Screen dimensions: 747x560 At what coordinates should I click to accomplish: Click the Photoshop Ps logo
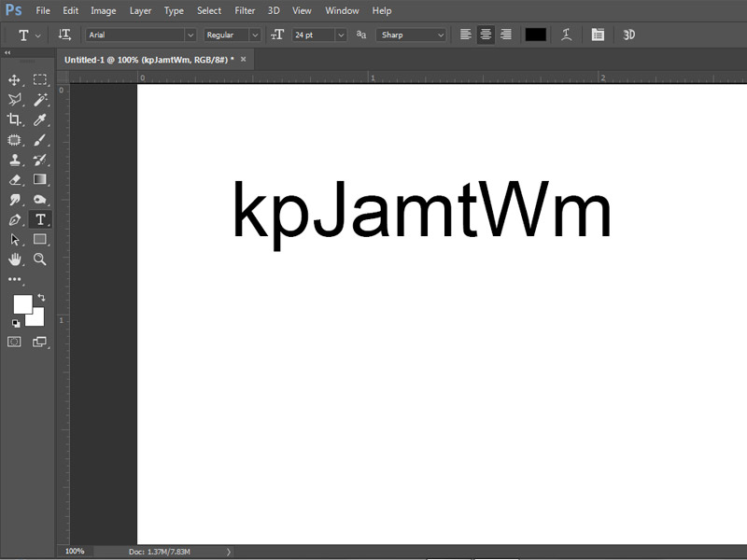coord(13,10)
